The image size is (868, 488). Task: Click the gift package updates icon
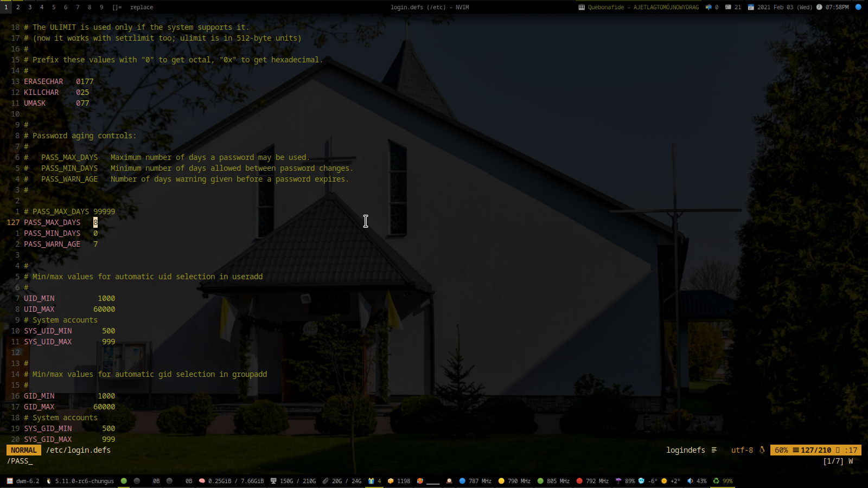coord(371,481)
